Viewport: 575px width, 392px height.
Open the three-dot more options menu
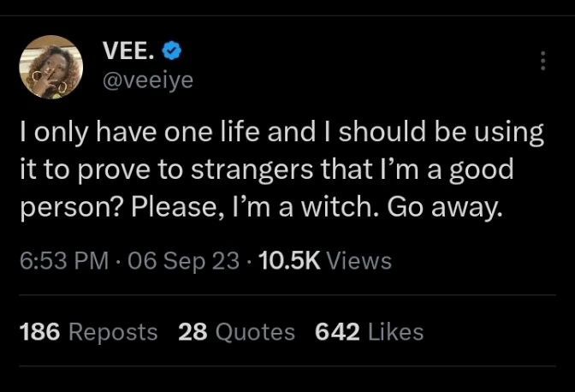[542, 61]
